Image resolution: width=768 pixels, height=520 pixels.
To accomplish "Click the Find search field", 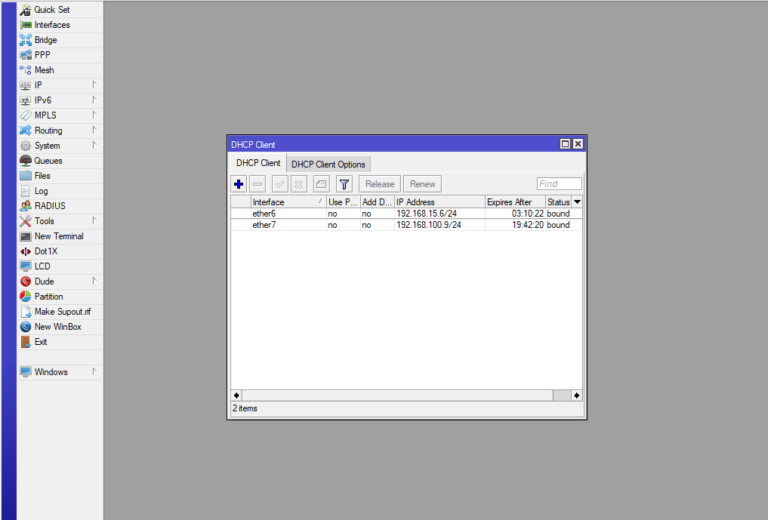I will point(558,184).
